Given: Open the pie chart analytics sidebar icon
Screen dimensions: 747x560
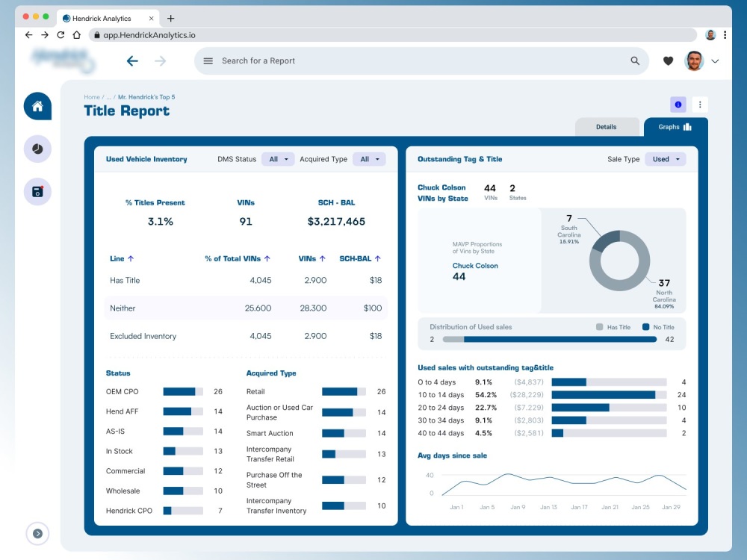Looking at the screenshot, I should point(37,149).
